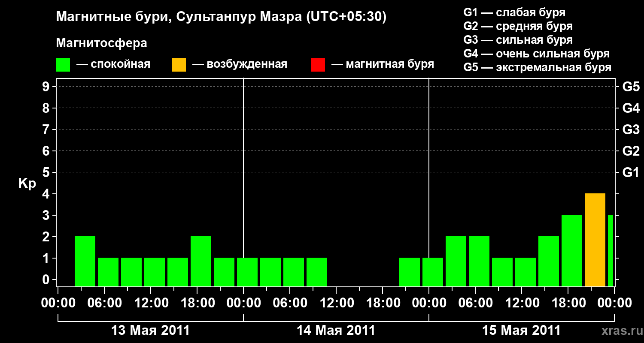Click the 'Магнитосфера' legend heading
The image size is (644, 343).
click(x=101, y=43)
